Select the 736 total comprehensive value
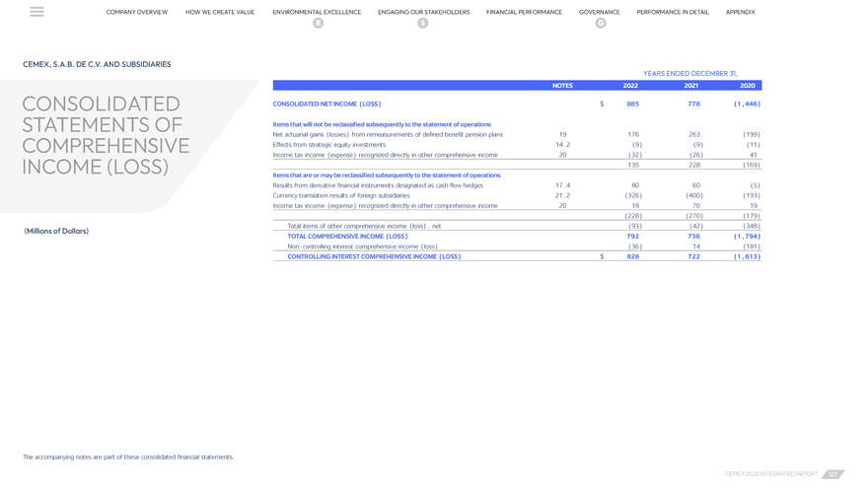 coord(693,237)
